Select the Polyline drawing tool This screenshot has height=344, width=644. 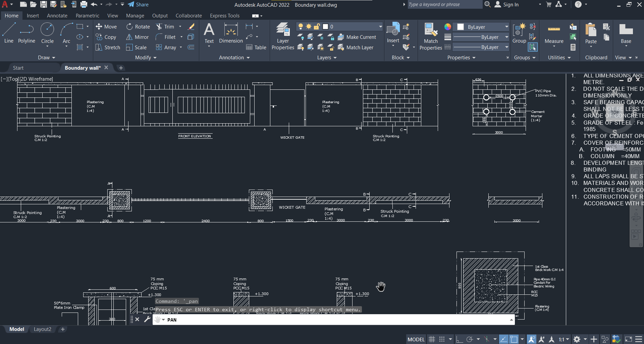click(x=26, y=33)
